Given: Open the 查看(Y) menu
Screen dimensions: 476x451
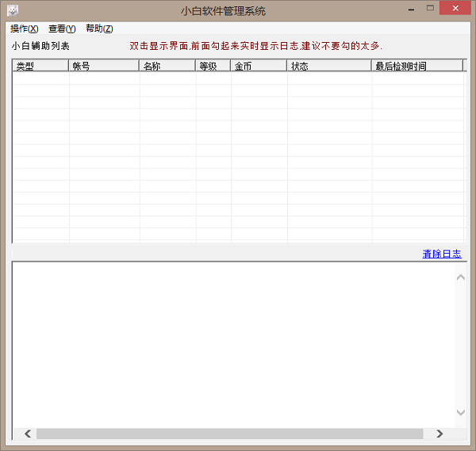Looking at the screenshot, I should pos(62,29).
